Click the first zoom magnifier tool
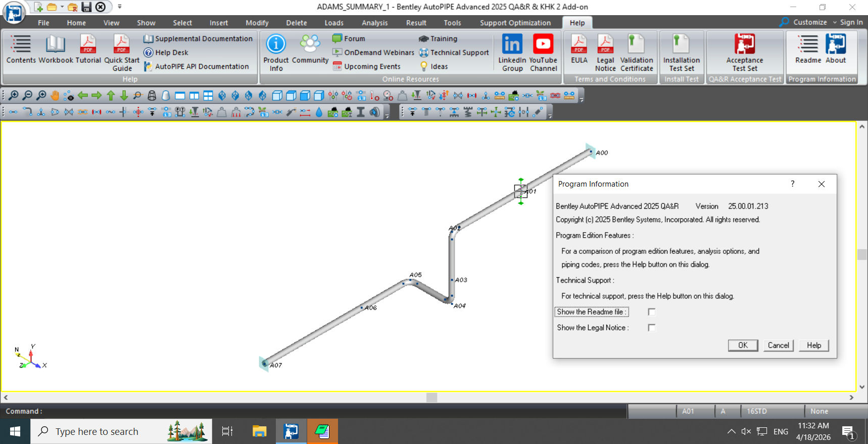This screenshot has width=868, height=444. (x=14, y=96)
